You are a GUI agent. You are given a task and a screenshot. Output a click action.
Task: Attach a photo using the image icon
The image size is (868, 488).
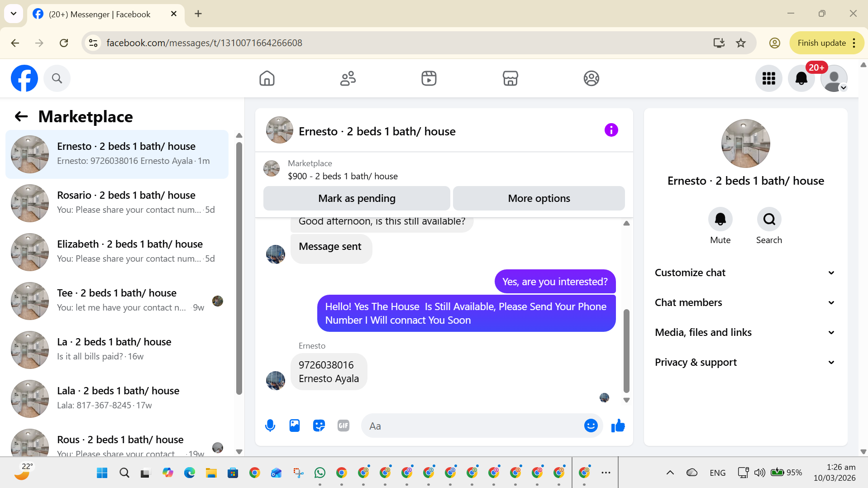(295, 426)
